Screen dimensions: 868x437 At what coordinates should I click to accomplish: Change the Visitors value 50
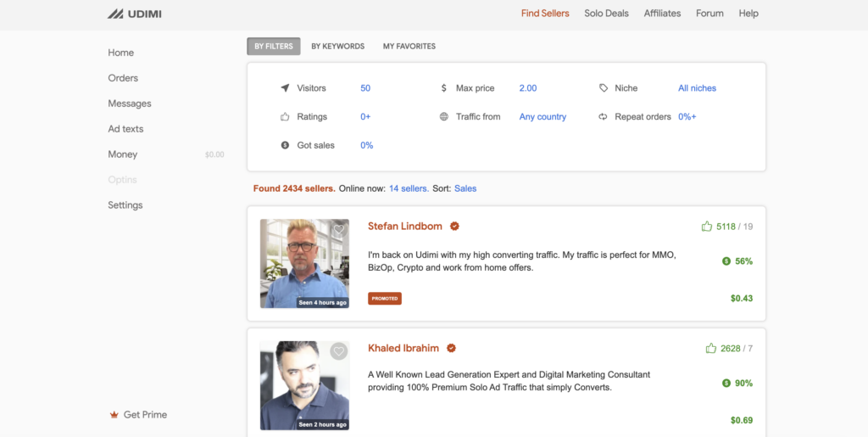pyautogui.click(x=365, y=88)
